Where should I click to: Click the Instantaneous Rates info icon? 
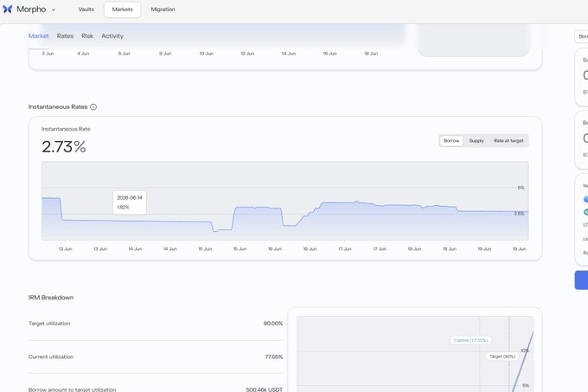(x=93, y=107)
